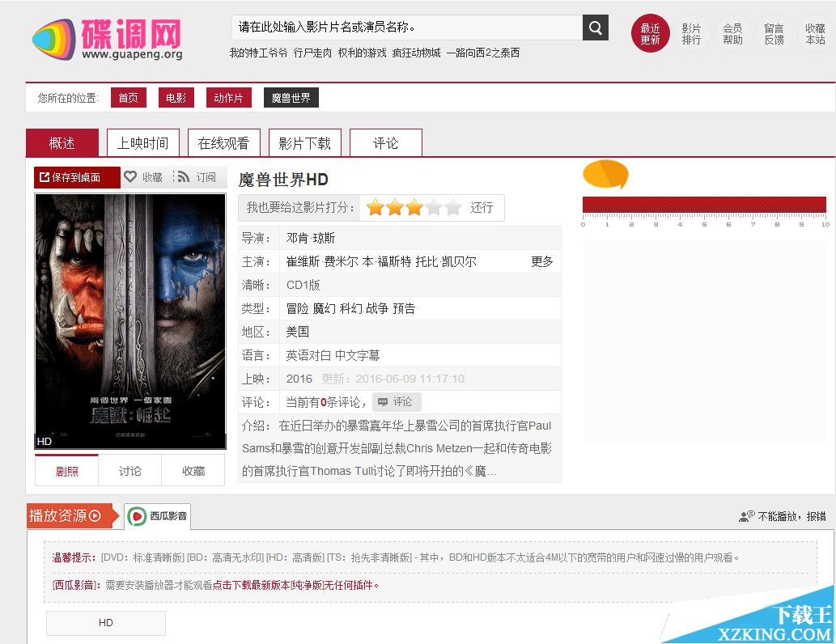Switch to the 影片下载 tab
The image size is (836, 644).
point(305,143)
